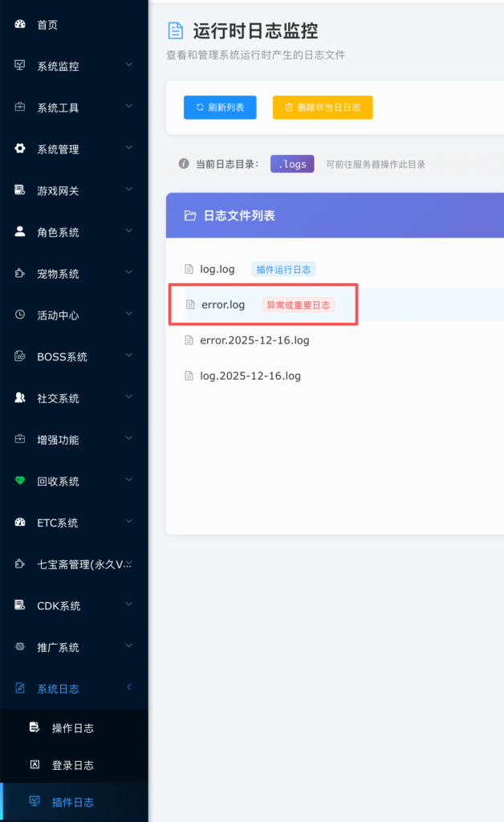
Task: Click the file icon next to log.2025-12-16.log
Action: click(x=189, y=376)
